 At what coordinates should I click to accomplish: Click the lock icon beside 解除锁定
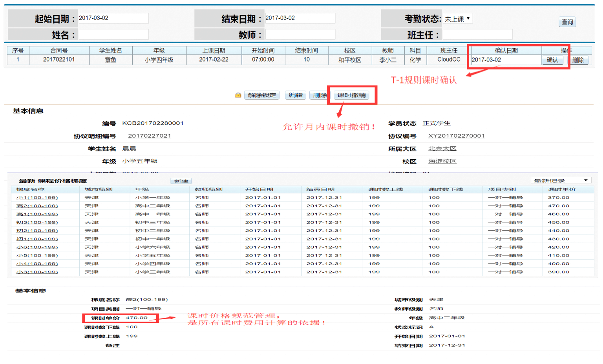pos(238,95)
